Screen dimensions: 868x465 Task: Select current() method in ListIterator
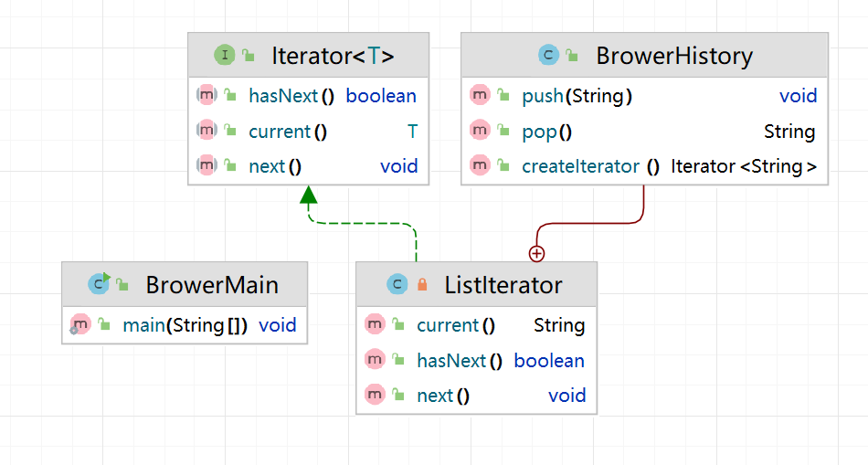click(x=476, y=324)
